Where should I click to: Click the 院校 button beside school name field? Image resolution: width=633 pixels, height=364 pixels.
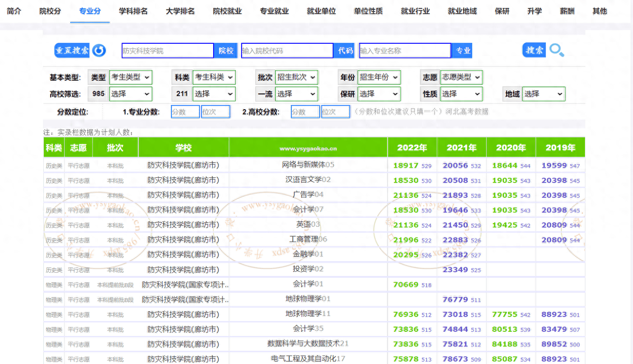pyautogui.click(x=226, y=51)
